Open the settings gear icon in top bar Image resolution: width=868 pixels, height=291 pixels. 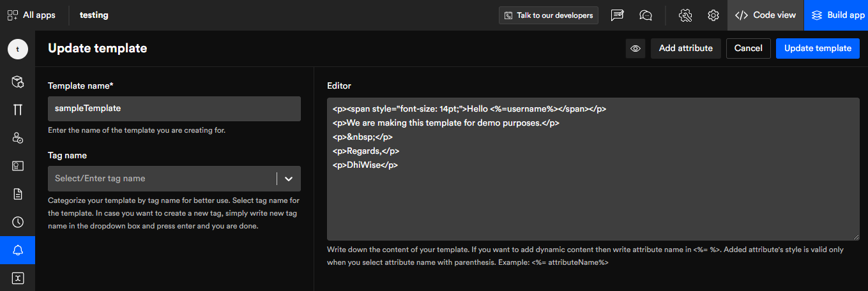[713, 15]
